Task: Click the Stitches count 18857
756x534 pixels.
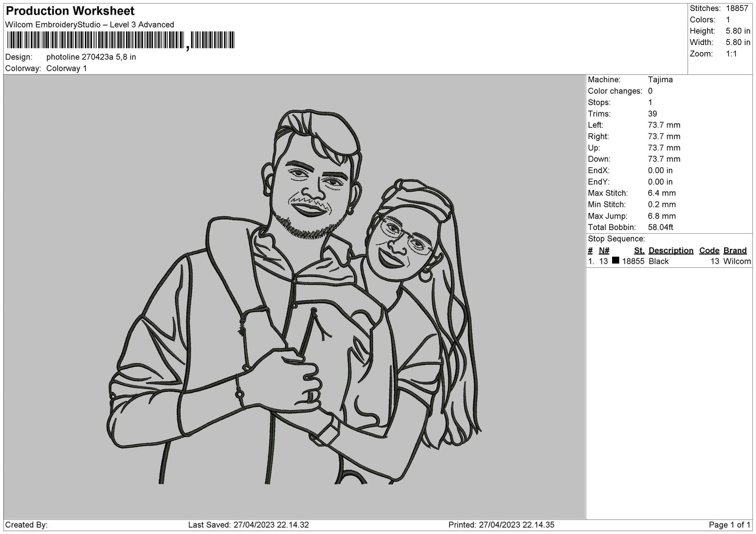Action: [737, 8]
